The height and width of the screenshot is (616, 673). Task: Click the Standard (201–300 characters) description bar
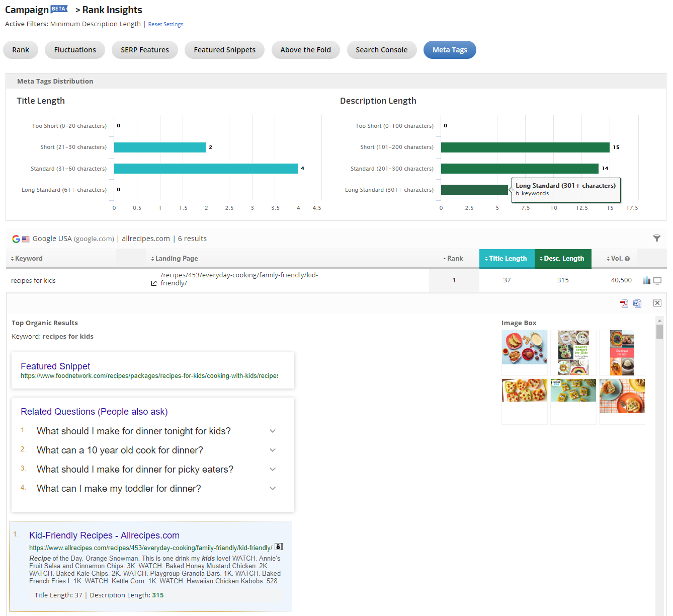520,169
